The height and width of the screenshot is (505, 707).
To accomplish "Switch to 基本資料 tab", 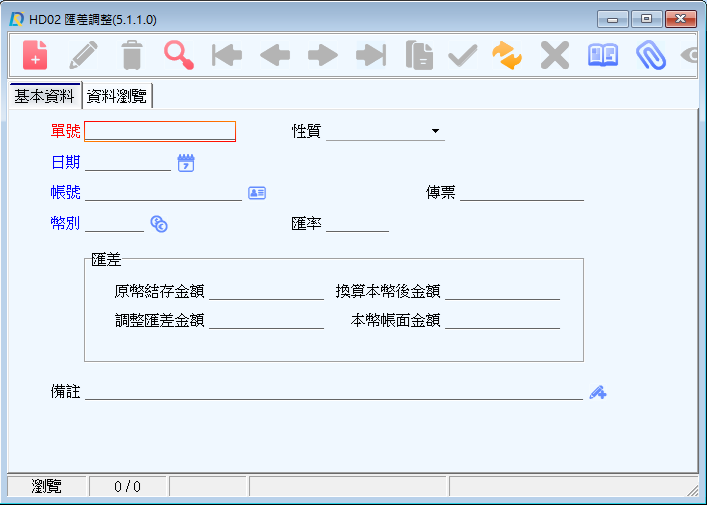I will (44, 96).
